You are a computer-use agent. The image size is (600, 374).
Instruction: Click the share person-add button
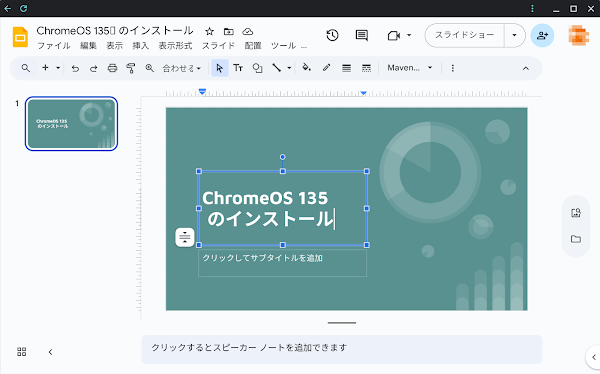(x=542, y=36)
